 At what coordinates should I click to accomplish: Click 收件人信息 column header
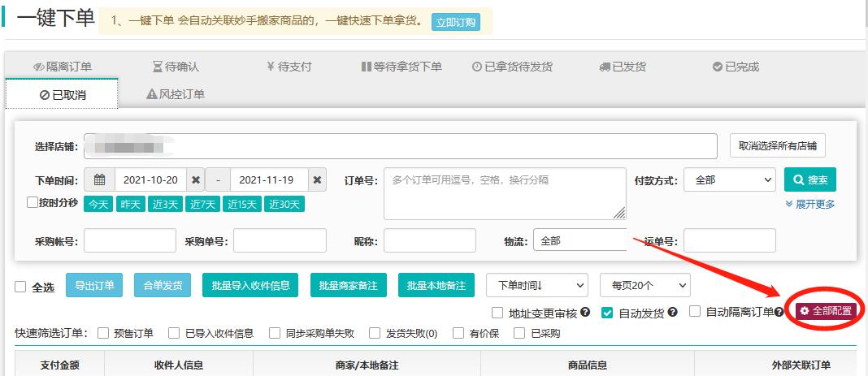tap(179, 365)
